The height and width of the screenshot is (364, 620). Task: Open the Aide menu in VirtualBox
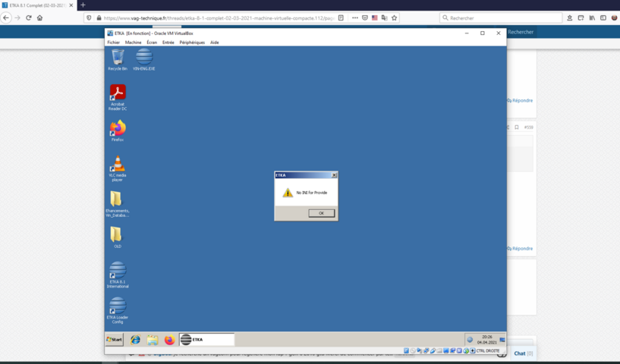214,42
